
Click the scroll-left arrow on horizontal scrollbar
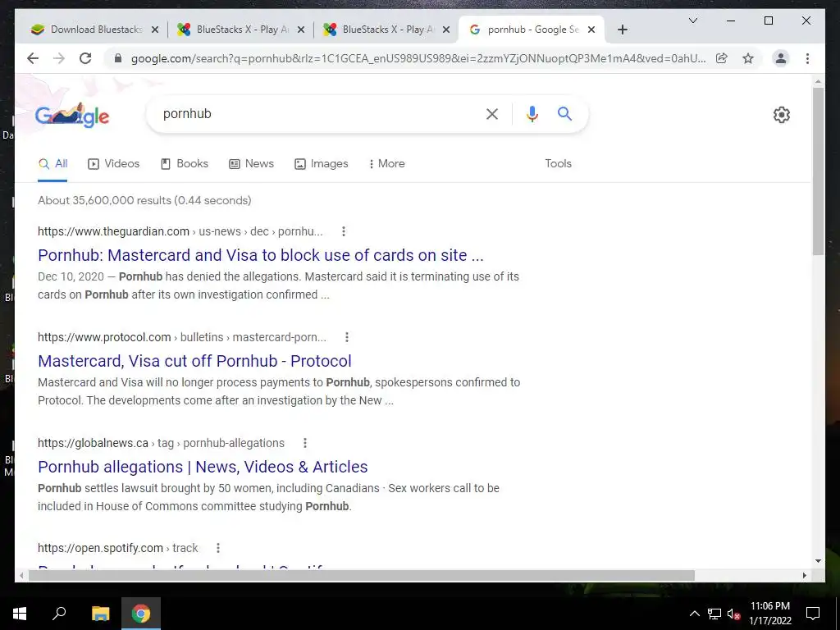[x=21, y=575]
